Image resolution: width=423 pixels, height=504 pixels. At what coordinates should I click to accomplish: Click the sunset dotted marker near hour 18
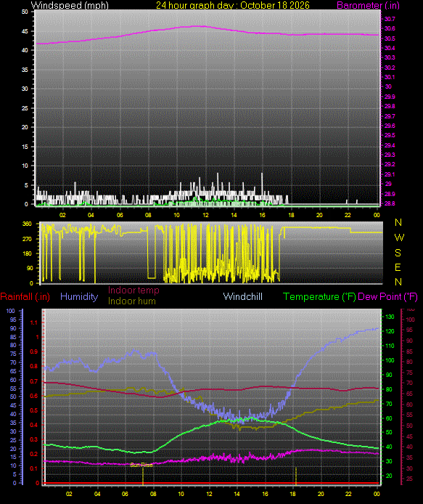tap(296, 476)
